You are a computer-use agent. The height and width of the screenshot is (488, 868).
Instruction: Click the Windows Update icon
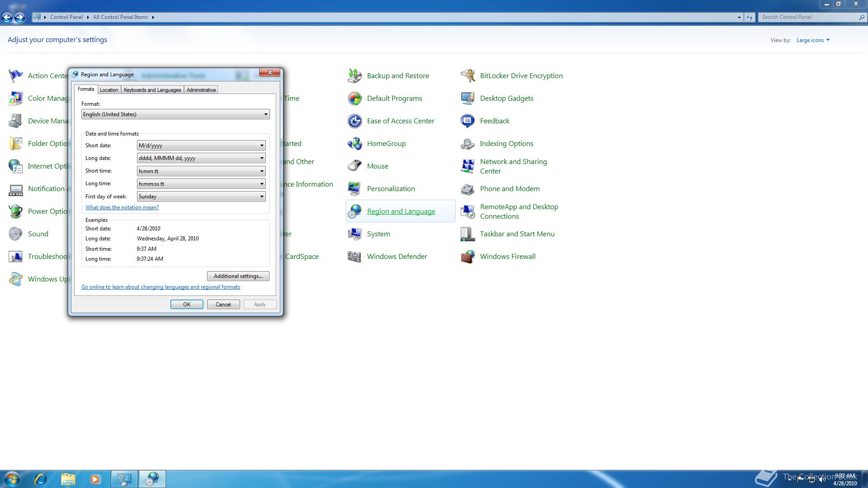tap(16, 279)
